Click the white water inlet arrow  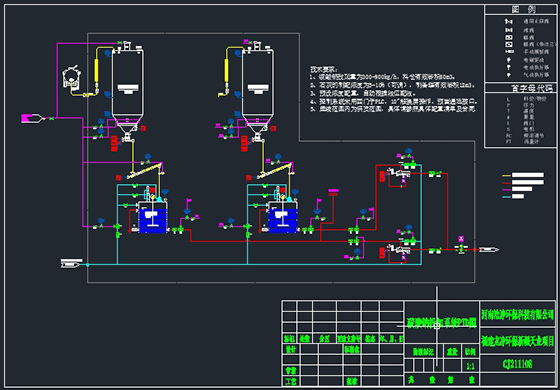click(x=72, y=264)
